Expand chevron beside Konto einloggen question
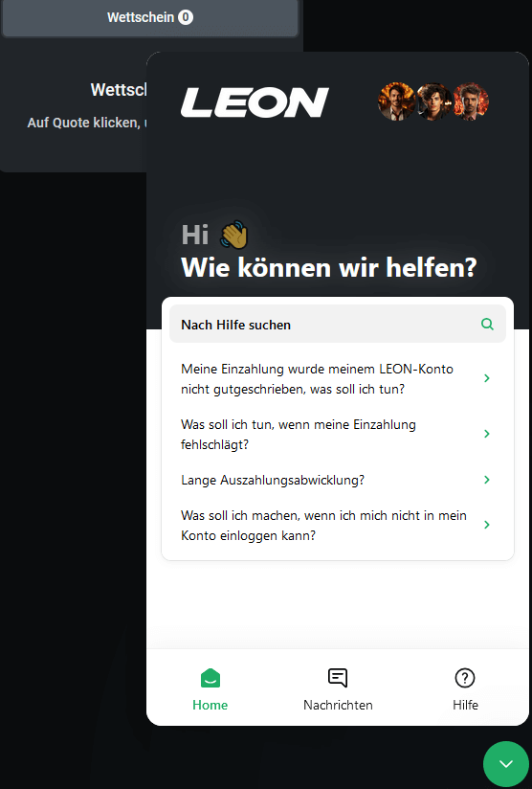This screenshot has height=789, width=532. coord(487,525)
